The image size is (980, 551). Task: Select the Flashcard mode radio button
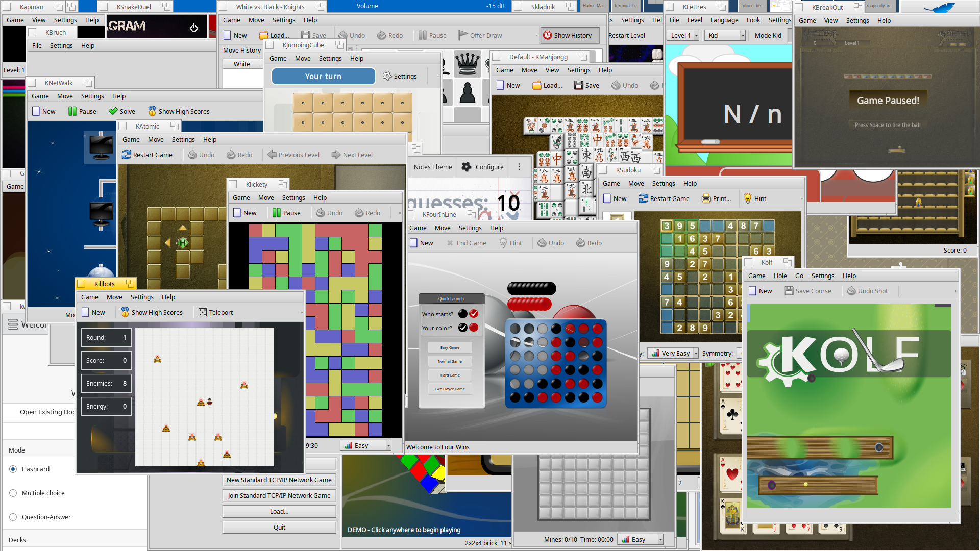(x=13, y=469)
